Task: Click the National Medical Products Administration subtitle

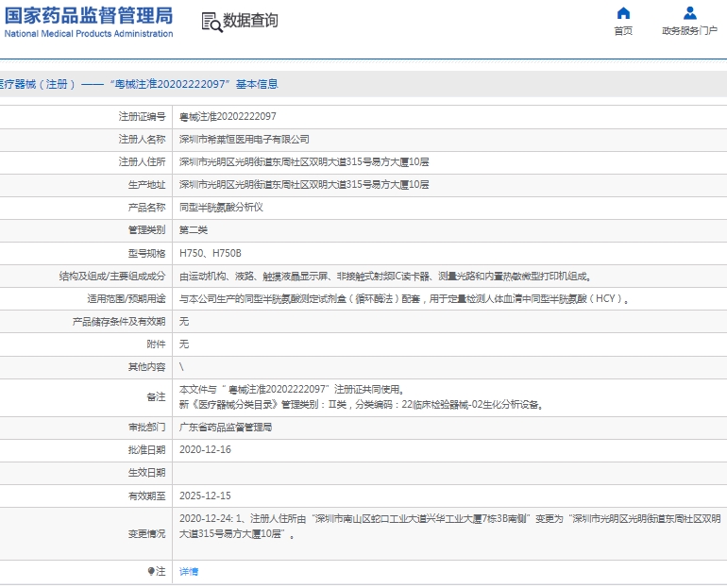Action: [x=89, y=34]
